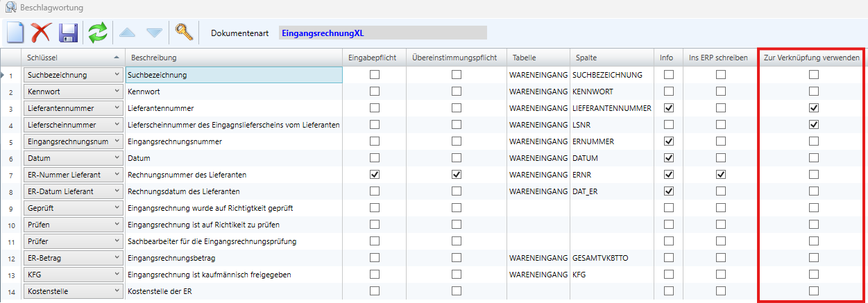Check the Info box for Kostenstelle row
The width and height of the screenshot is (868, 303).
(x=669, y=291)
